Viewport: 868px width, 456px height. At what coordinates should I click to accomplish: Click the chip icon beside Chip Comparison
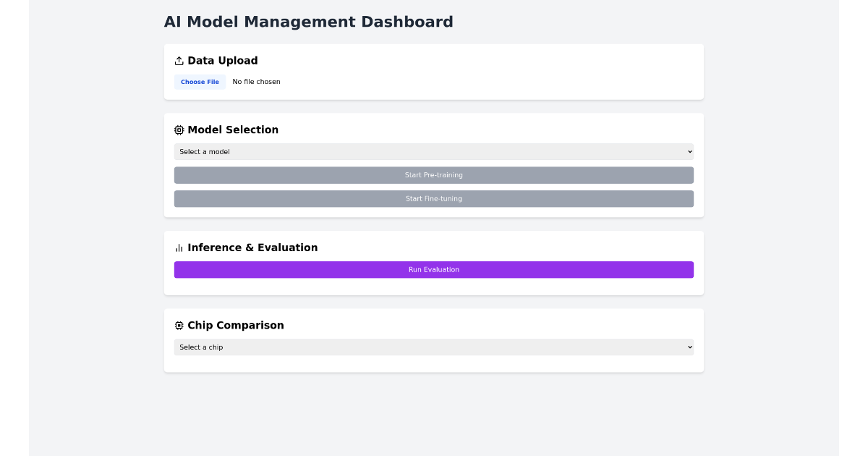179,325
